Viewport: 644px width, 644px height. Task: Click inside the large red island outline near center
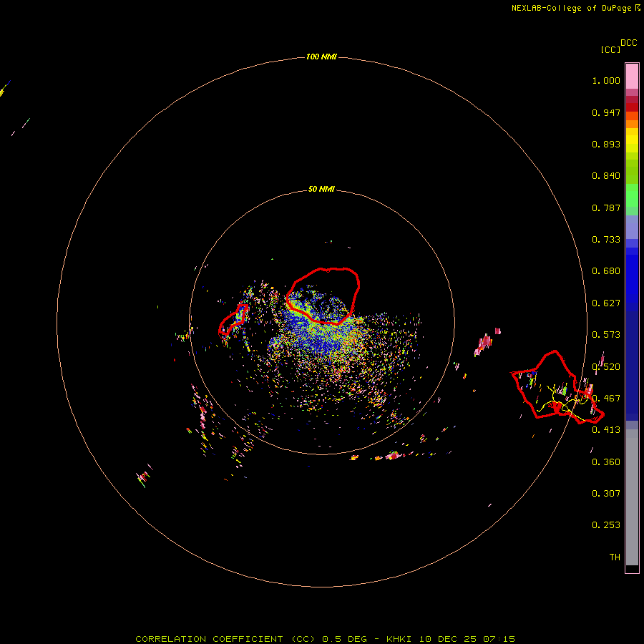(x=323, y=296)
